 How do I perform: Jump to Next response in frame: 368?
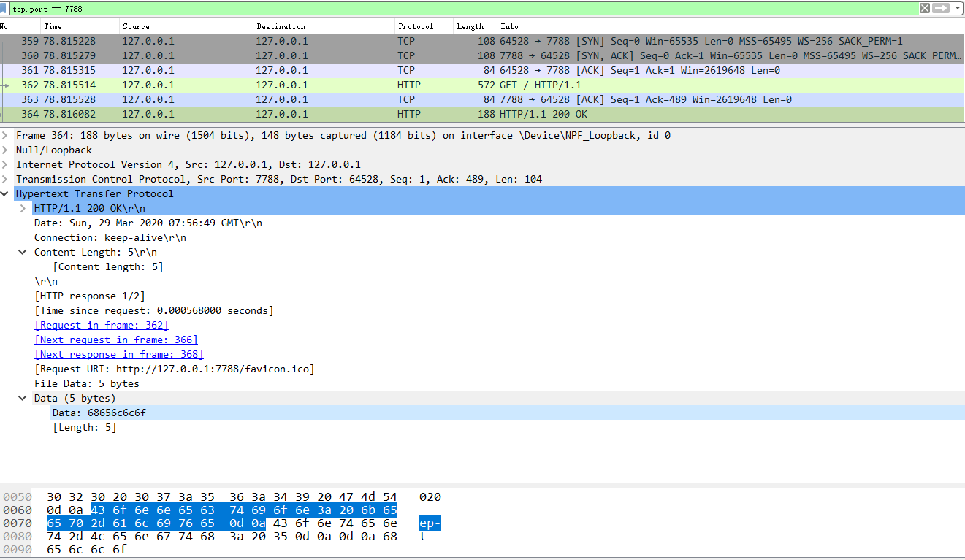coord(119,354)
